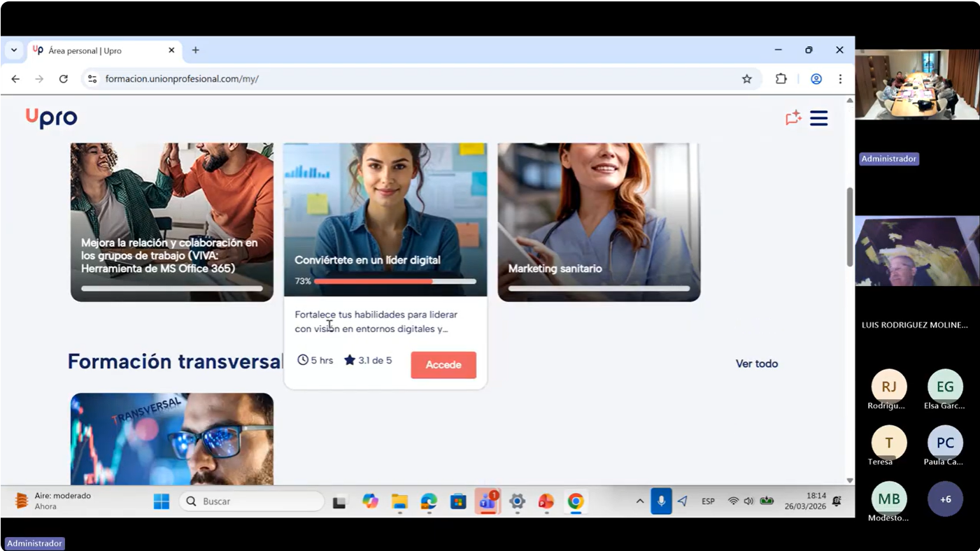
Task: Toggle the microphone in the system tray
Action: [661, 501]
